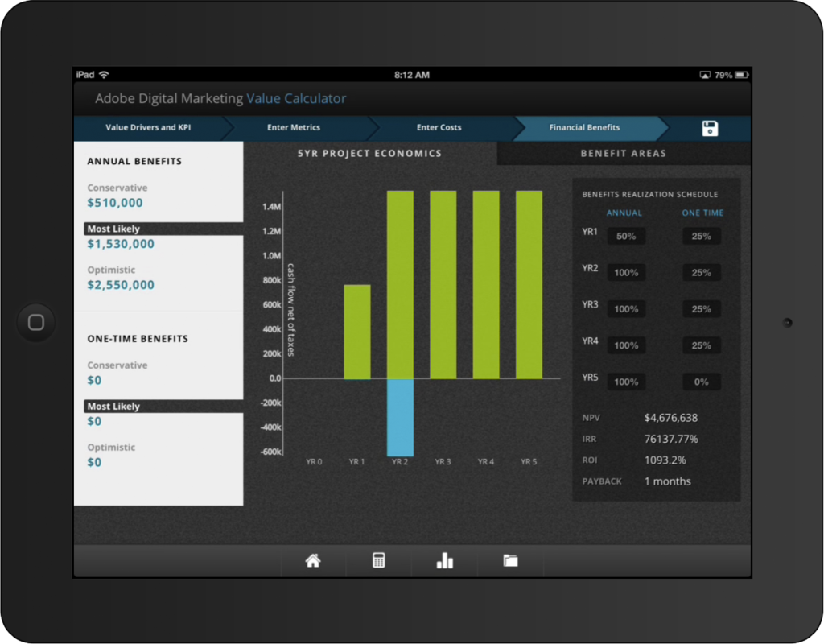This screenshot has width=824, height=644.
Task: Tap the YR 1 green bar
Action: tap(357, 332)
